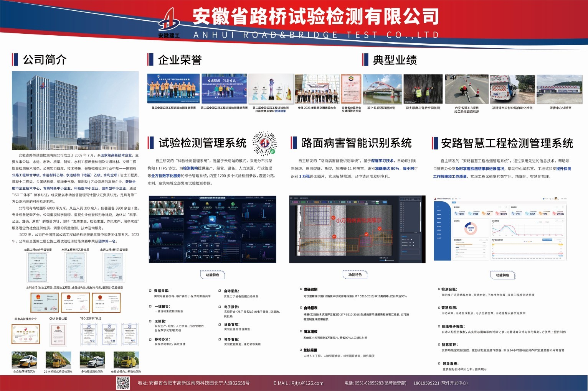The image size is (588, 391).
Task: Click the 在线电子报告 feature title
Action: 453,326
